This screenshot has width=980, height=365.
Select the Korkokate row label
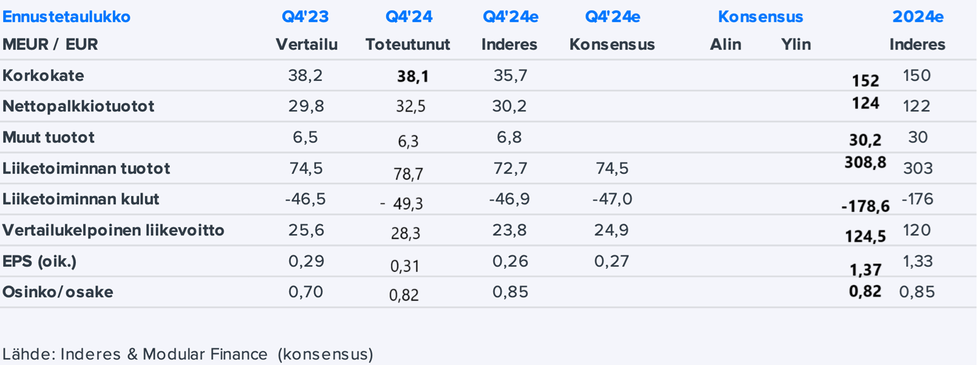point(43,75)
